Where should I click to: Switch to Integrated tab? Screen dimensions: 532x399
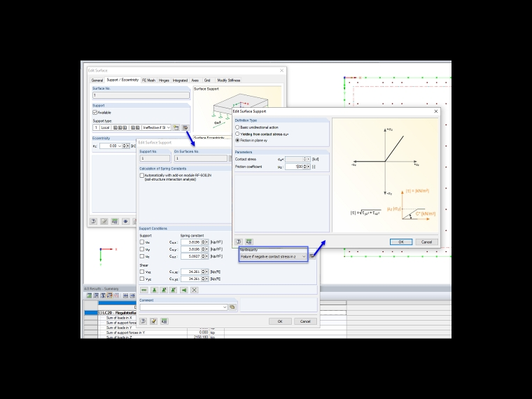[180, 80]
